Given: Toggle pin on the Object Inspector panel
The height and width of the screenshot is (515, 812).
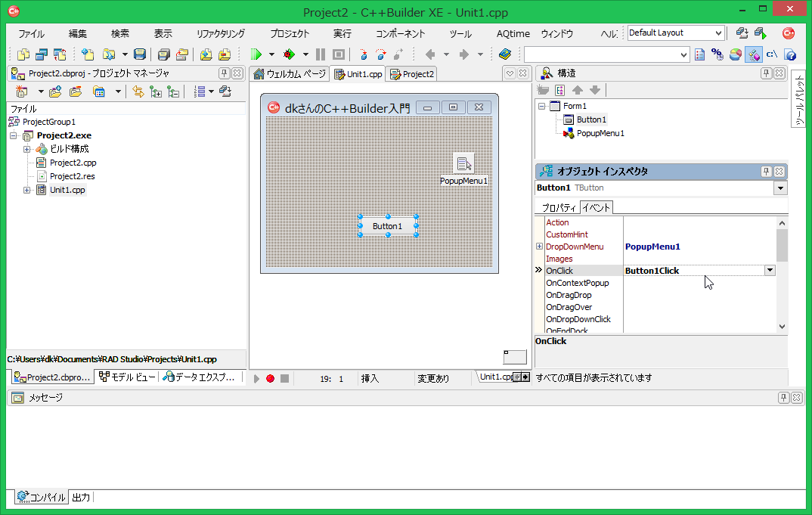Looking at the screenshot, I should pyautogui.click(x=766, y=172).
